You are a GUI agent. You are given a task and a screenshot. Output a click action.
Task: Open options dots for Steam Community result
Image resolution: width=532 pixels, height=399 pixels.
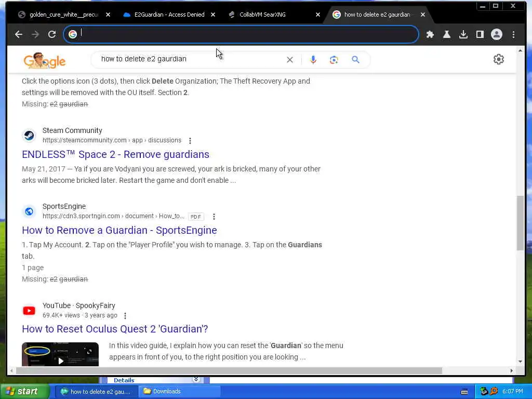pyautogui.click(x=190, y=140)
